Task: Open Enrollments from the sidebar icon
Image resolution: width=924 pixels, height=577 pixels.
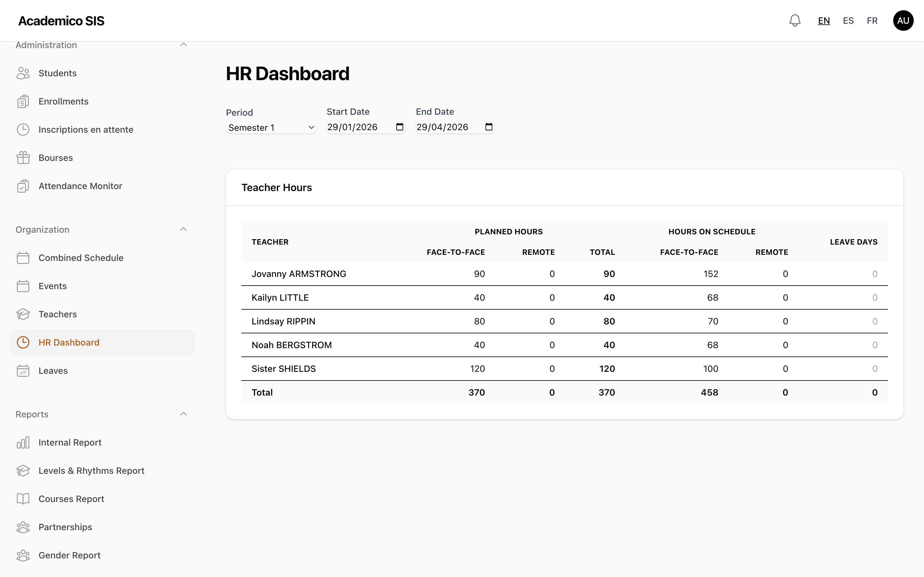Action: (23, 101)
